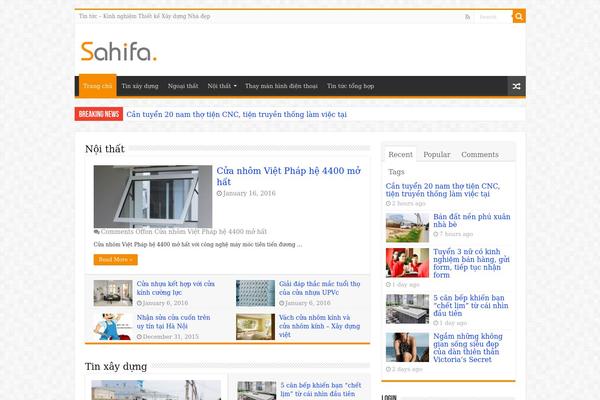
Task: Click sidebar kitchen thumbnail for 5 căn bếp
Action: (407, 309)
